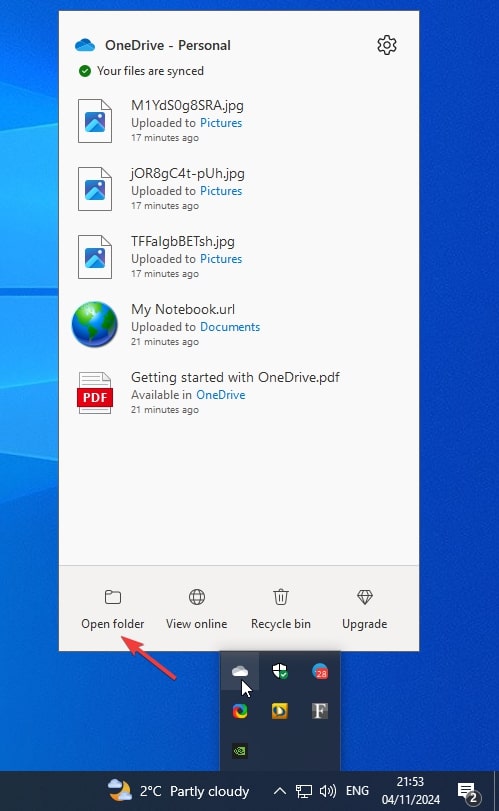499x811 pixels.
Task: Click tray icon with red 28 badge
Action: point(320,671)
